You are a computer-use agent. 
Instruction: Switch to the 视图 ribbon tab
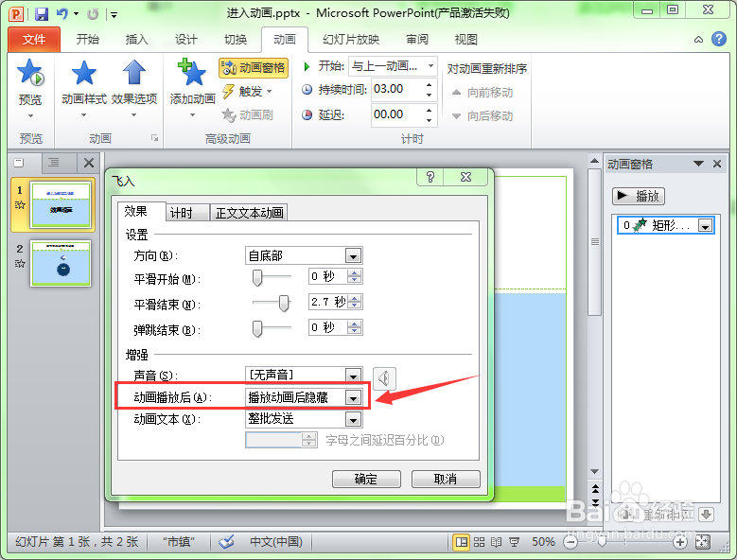click(465, 40)
